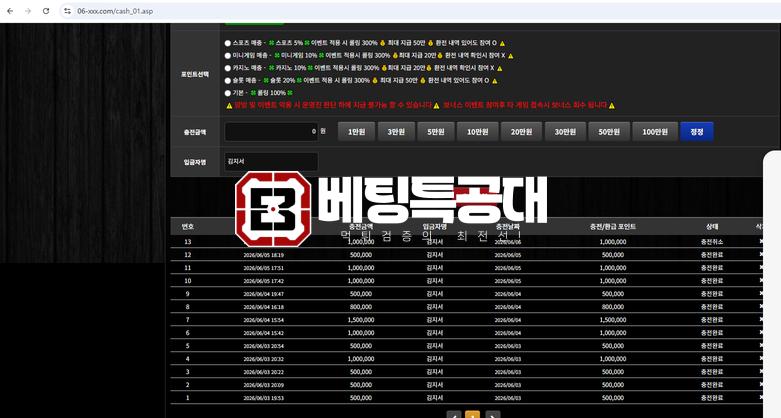Select the 20만원 amount button
The image size is (781, 418).
[521, 132]
